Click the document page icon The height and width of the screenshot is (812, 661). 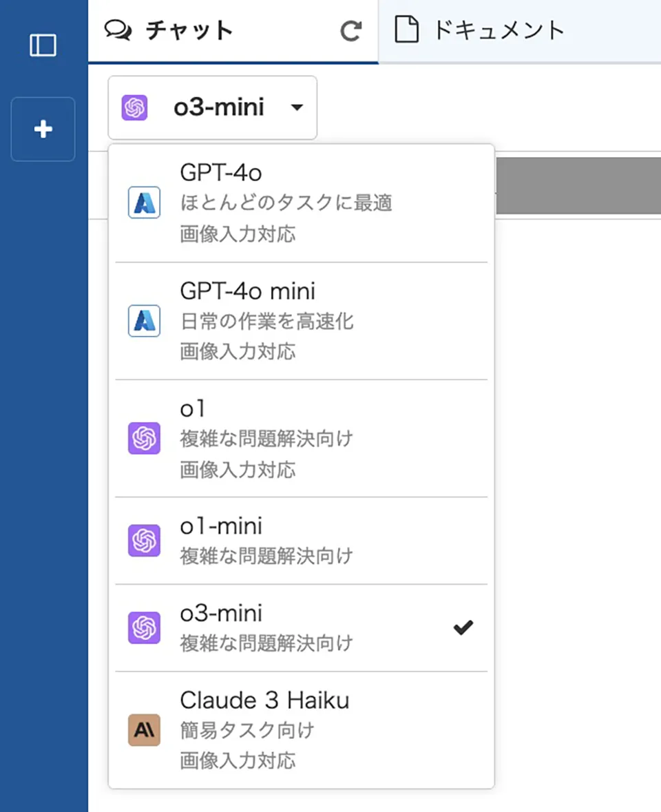406,30
